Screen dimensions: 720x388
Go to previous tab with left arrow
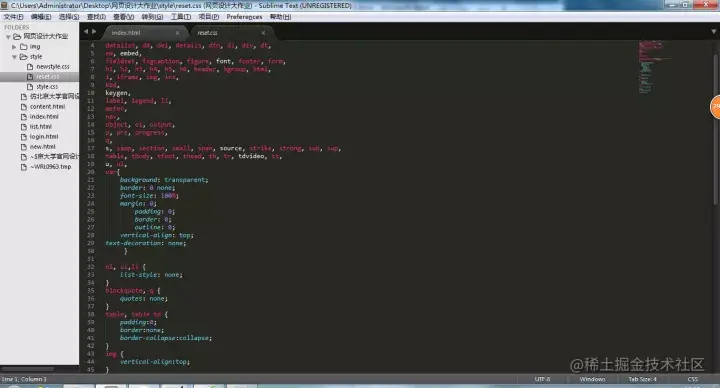[x=86, y=32]
